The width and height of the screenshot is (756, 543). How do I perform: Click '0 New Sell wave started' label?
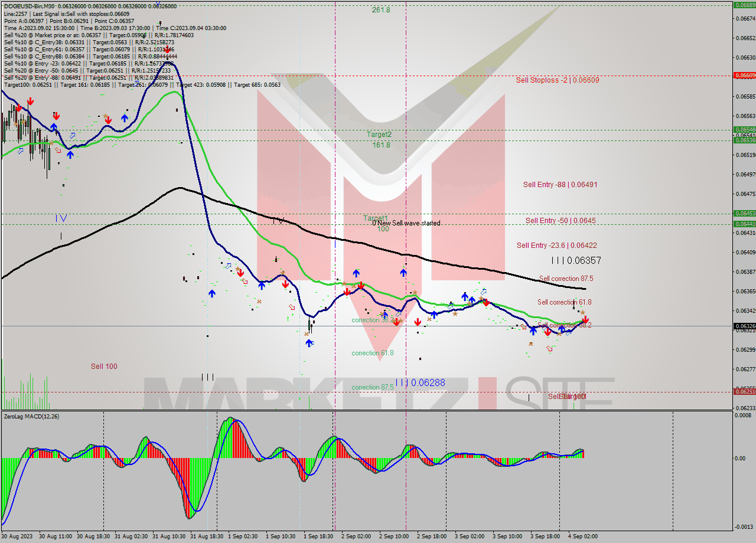click(406, 223)
